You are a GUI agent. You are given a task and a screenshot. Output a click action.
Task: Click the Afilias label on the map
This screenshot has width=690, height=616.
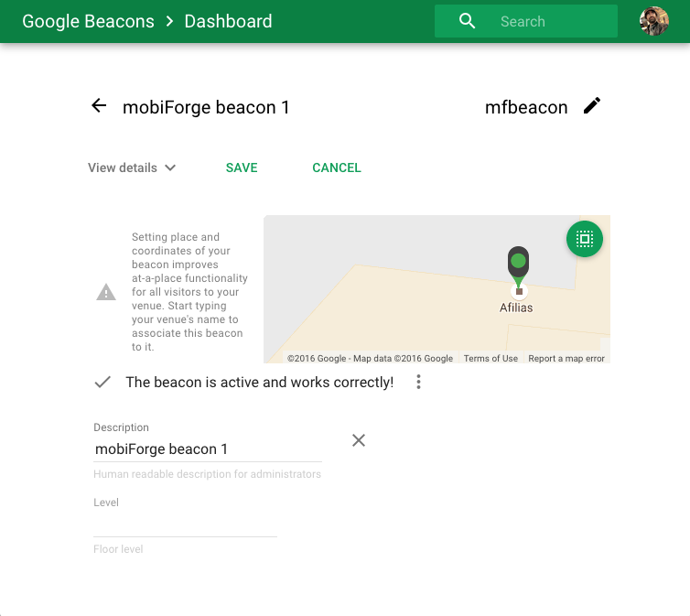click(x=516, y=308)
